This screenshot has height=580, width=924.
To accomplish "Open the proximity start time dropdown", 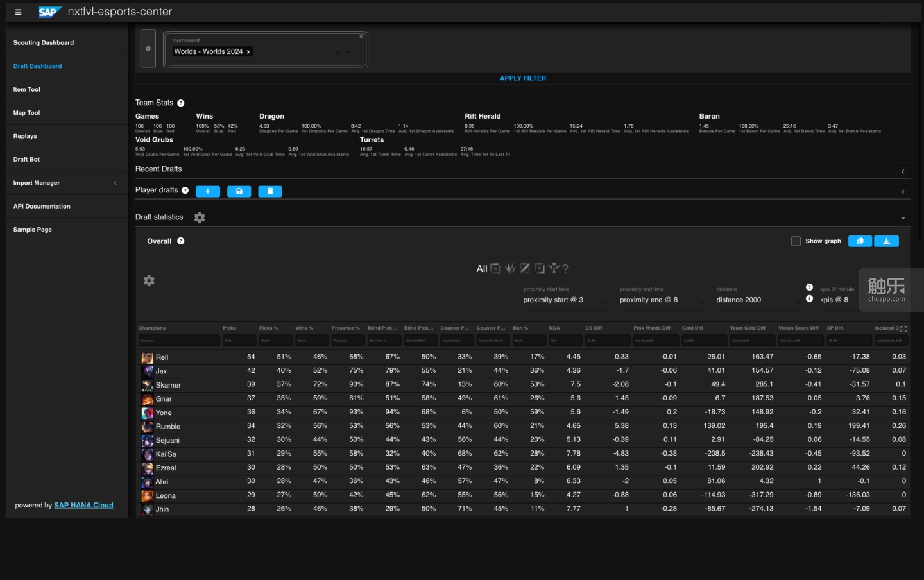I will 565,300.
